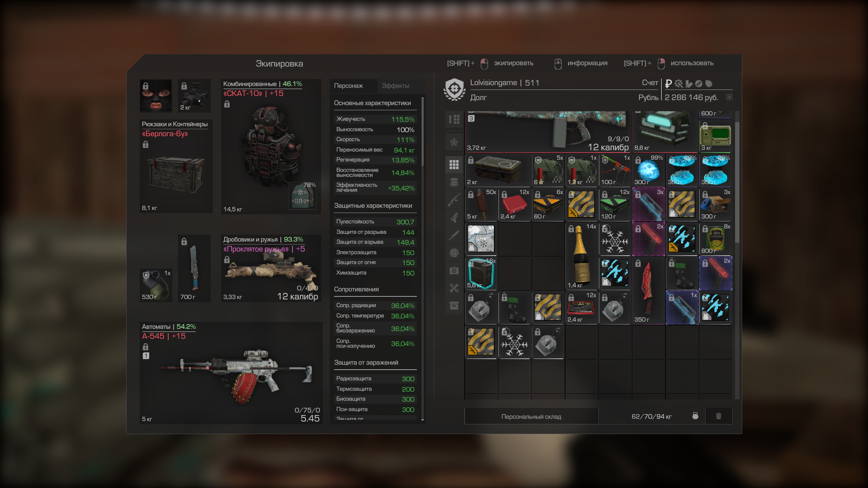Select the glowing crate weighing 8,8 кг

(x=665, y=132)
